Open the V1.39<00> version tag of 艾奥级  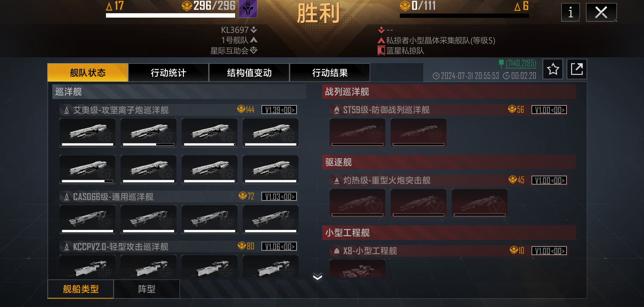point(279,110)
